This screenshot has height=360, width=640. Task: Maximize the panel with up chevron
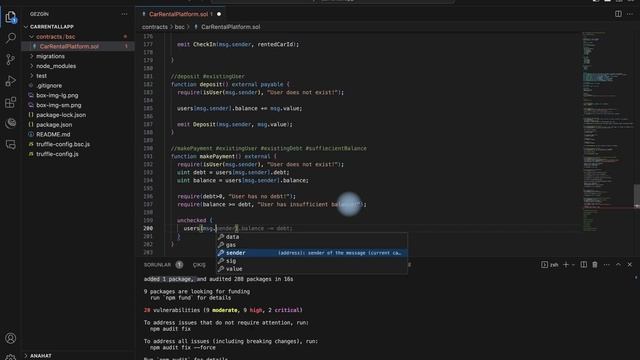point(618,264)
